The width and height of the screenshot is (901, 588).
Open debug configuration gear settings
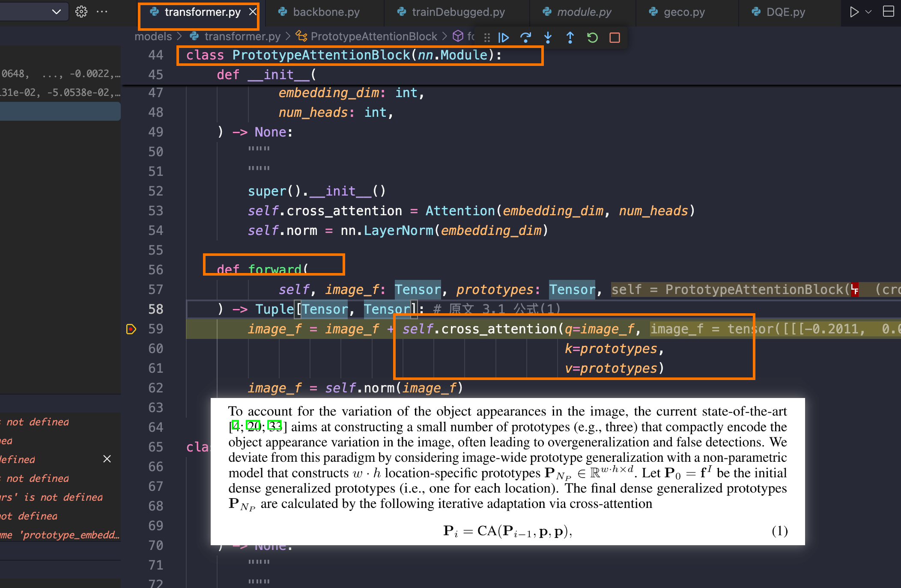coord(81,12)
